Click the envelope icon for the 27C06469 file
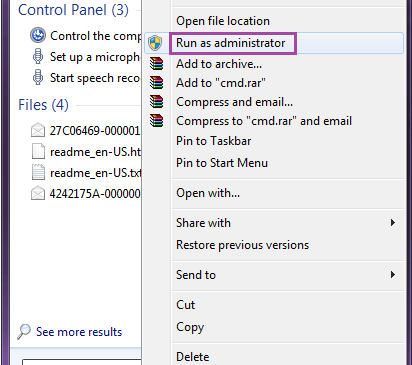 (38, 130)
